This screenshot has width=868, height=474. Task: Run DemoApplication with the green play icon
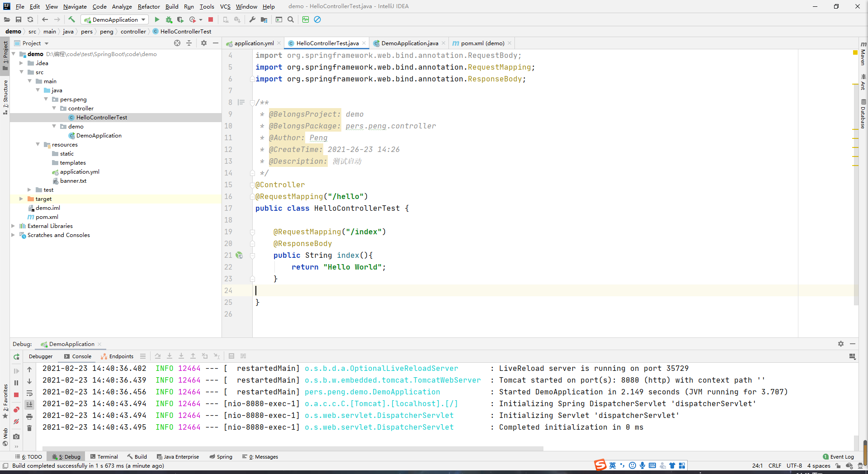tap(157, 19)
